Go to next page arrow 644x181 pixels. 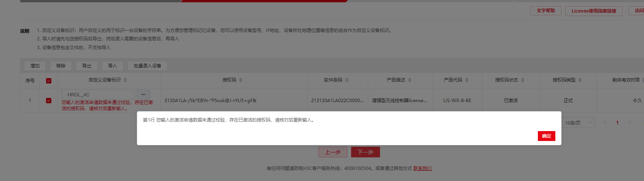[x=630, y=123]
